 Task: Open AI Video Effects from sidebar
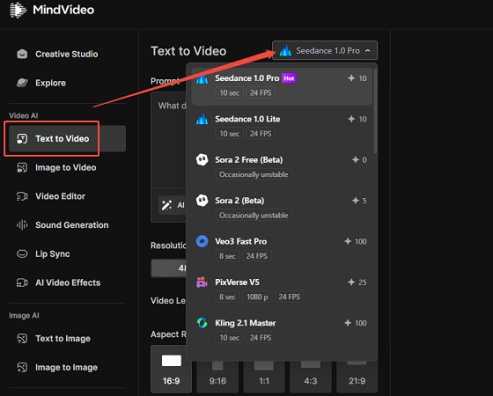(x=67, y=283)
